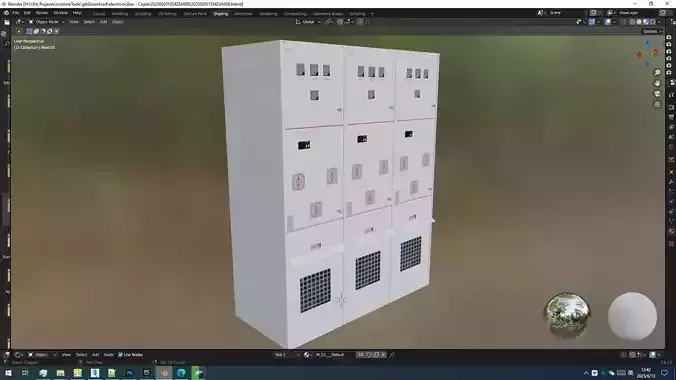This screenshot has height=380, width=676.
Task: Switch perspective/orthographic grid icon
Action: pos(657,104)
